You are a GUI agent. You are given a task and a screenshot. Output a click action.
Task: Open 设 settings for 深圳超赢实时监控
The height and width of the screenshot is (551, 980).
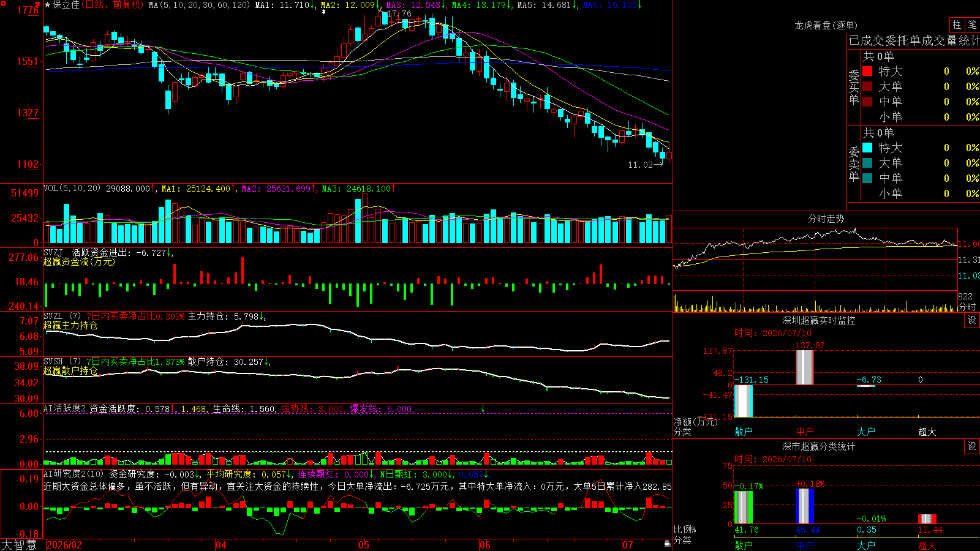point(972,320)
